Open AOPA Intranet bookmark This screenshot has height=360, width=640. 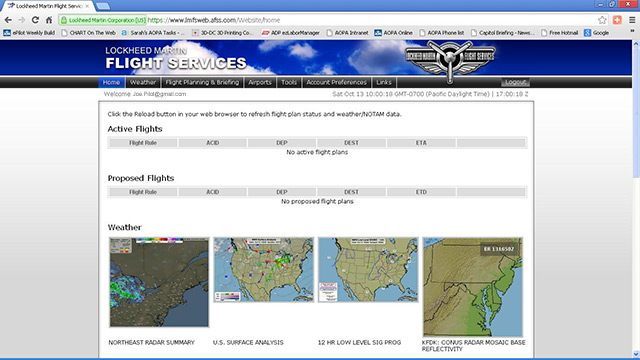pos(347,33)
